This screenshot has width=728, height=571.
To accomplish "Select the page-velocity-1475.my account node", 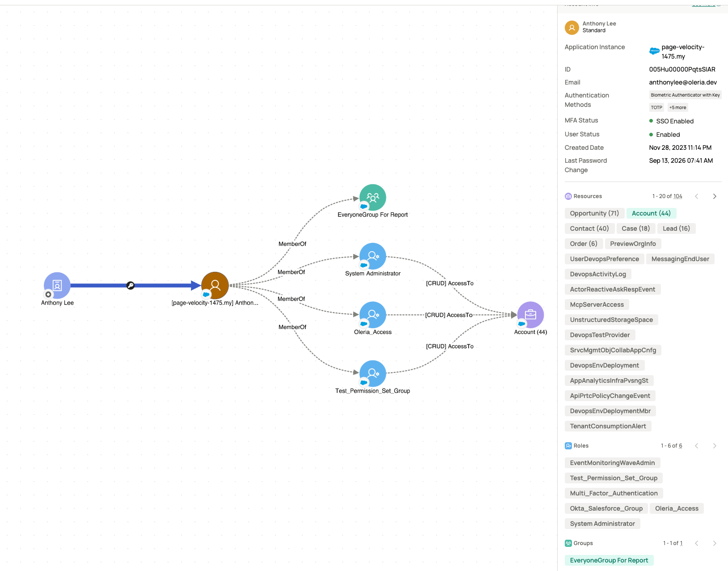I will point(215,285).
